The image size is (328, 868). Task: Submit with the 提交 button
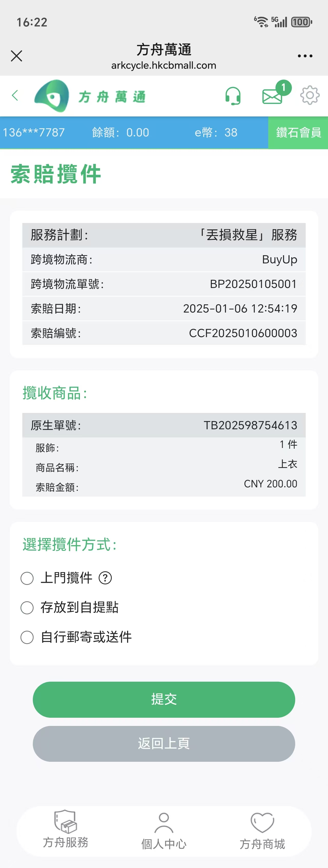164,700
